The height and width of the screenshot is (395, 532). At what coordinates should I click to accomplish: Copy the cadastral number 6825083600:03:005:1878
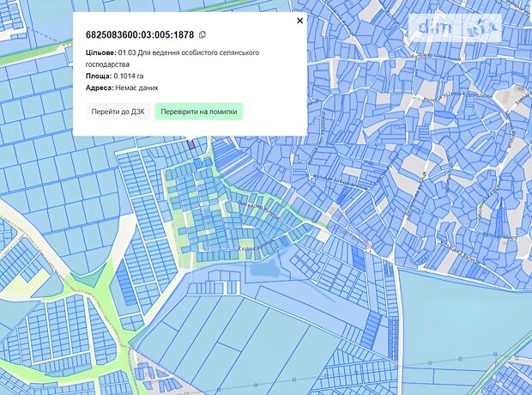click(x=203, y=35)
